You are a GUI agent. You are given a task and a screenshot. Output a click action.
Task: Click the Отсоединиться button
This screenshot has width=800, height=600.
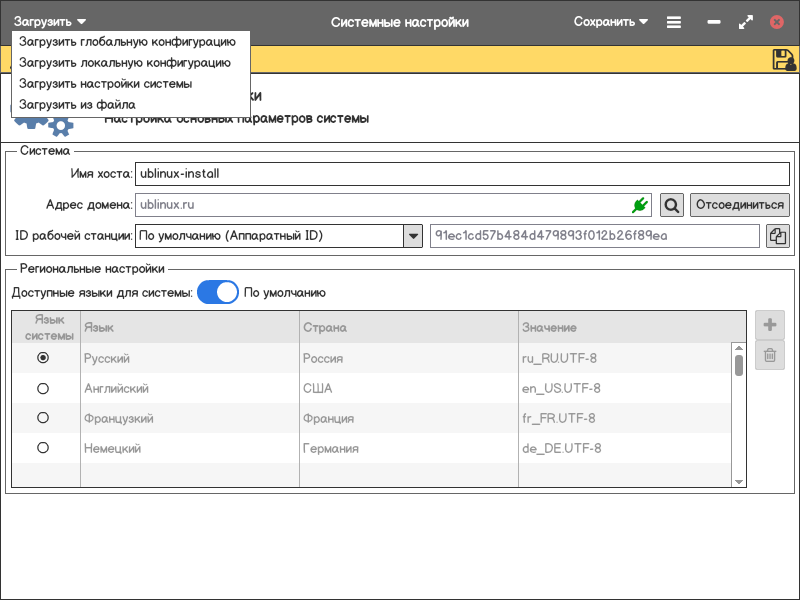[x=740, y=205]
